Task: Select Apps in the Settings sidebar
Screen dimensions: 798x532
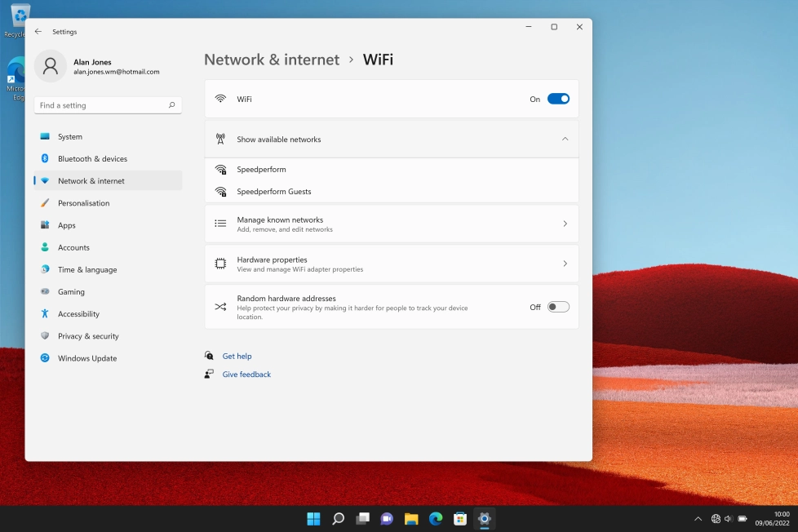Action: (45, 225)
